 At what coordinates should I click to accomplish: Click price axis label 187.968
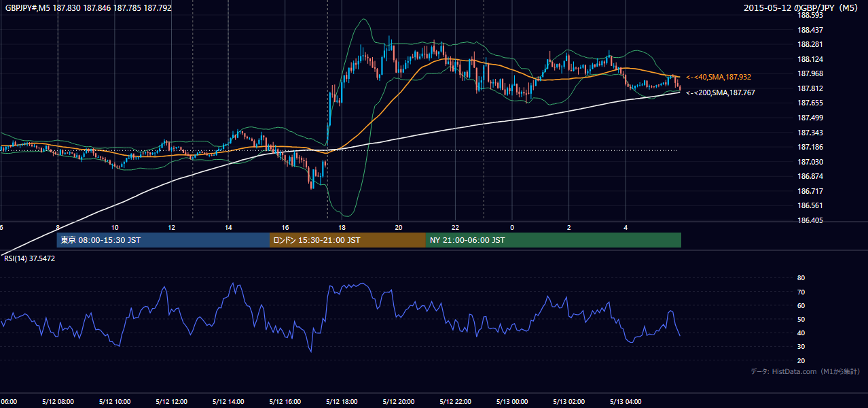[810, 73]
